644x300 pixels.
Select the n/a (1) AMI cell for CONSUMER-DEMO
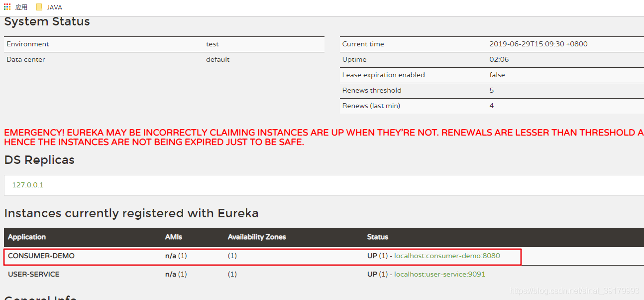pos(176,256)
